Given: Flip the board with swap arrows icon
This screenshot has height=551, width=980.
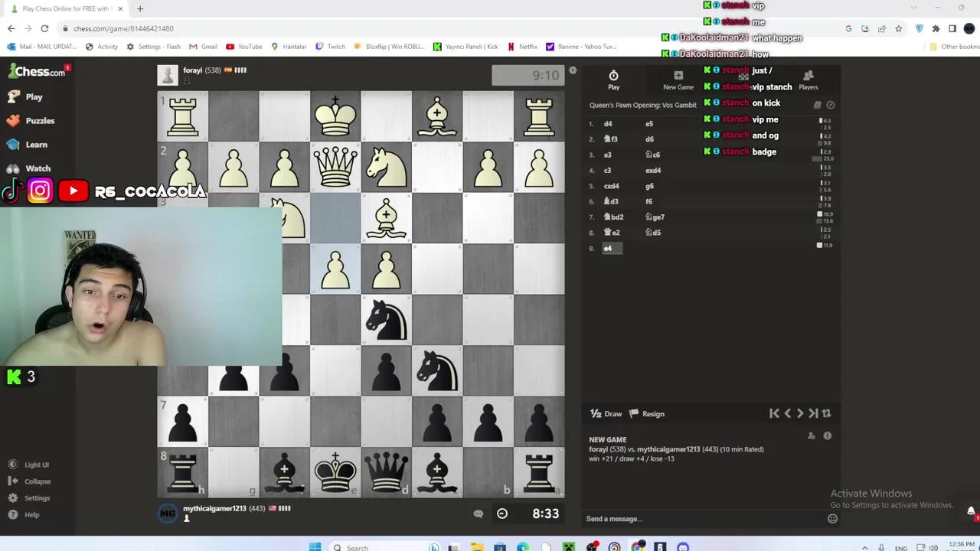Looking at the screenshot, I should click(x=826, y=413).
